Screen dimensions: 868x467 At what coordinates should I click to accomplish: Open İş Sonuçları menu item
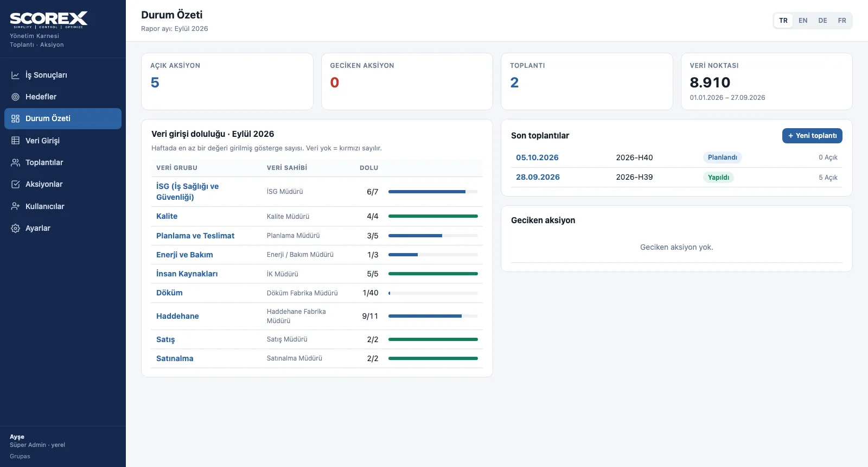tap(63, 75)
